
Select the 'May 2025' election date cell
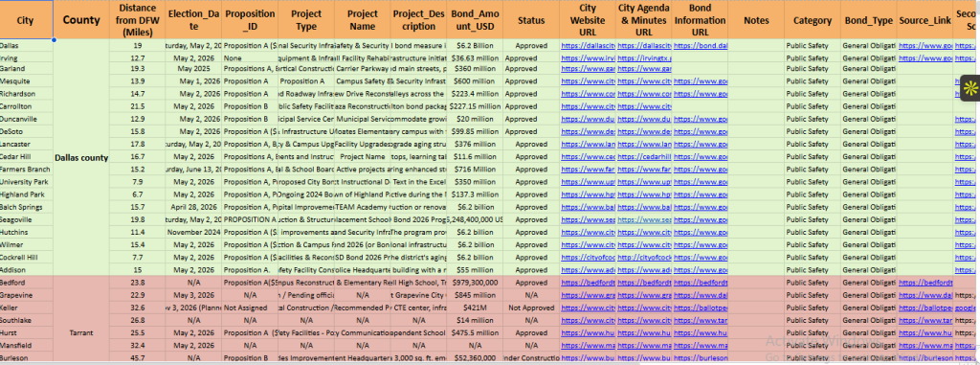[x=193, y=69]
